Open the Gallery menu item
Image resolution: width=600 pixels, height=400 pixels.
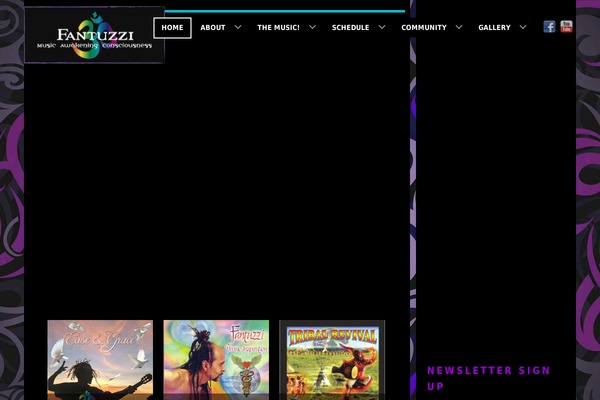click(494, 28)
